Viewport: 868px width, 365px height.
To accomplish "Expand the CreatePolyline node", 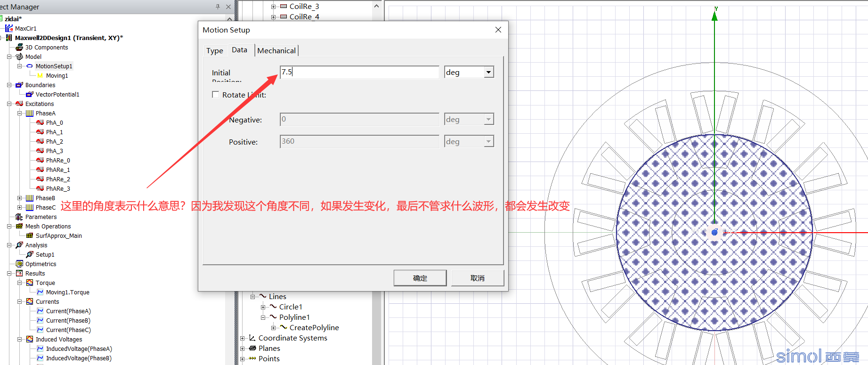I will [273, 328].
